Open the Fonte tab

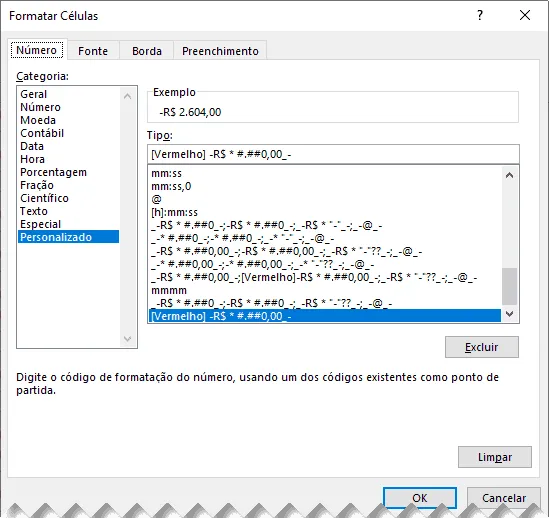click(x=93, y=51)
